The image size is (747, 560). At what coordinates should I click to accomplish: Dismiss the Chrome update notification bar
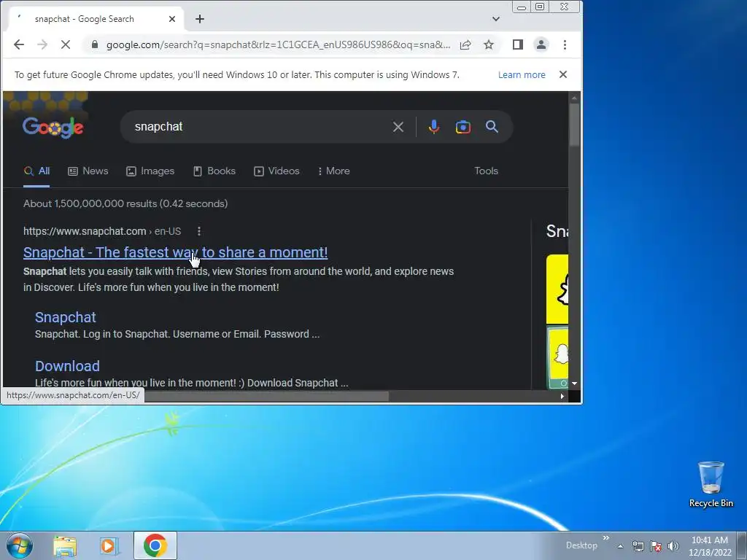[x=562, y=74]
